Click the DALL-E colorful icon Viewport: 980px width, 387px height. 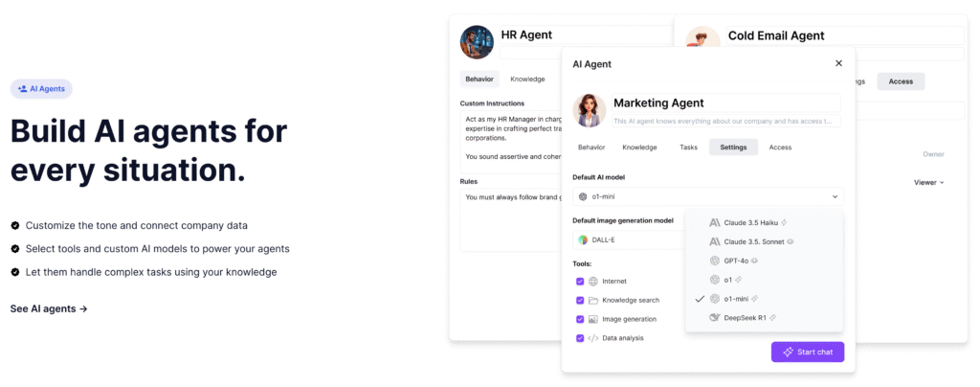coord(583,239)
